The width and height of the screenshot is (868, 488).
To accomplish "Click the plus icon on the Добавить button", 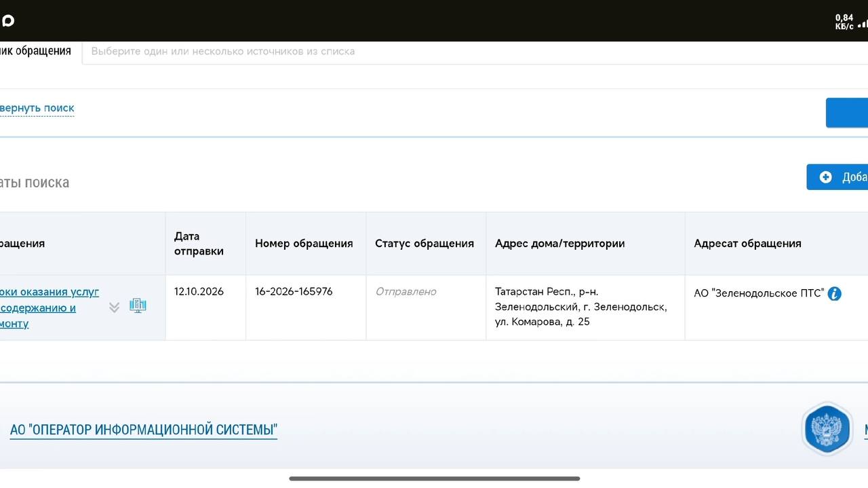I will (x=825, y=177).
